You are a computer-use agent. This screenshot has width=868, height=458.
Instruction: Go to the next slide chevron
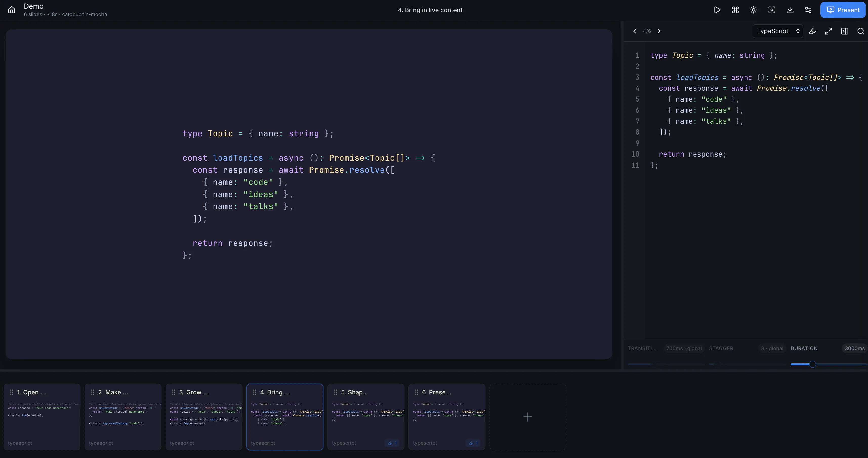(659, 31)
